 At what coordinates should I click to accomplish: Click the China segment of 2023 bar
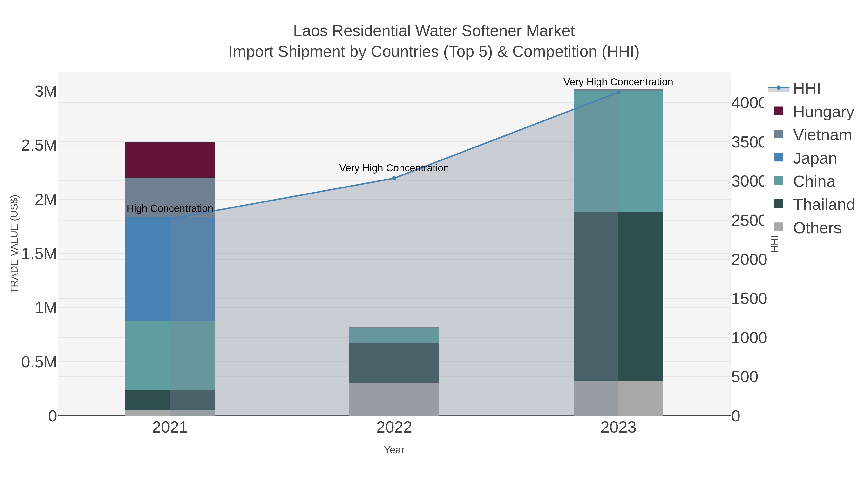[618, 152]
